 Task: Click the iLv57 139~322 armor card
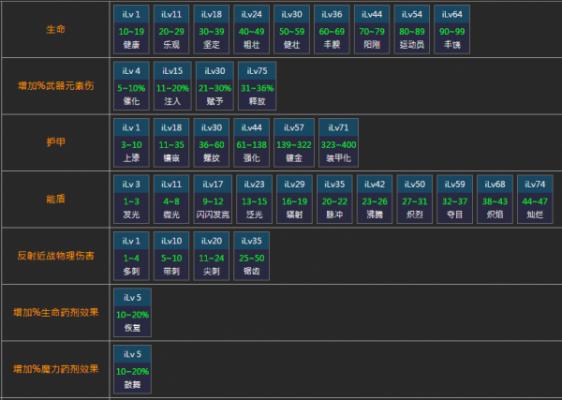[294, 143]
